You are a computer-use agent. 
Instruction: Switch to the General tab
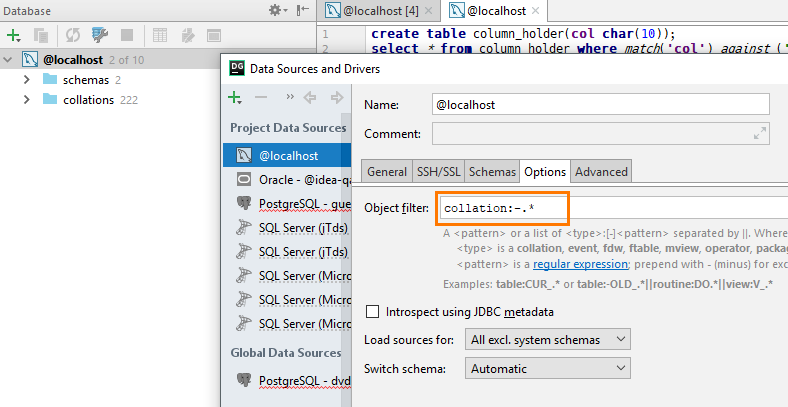click(x=386, y=171)
